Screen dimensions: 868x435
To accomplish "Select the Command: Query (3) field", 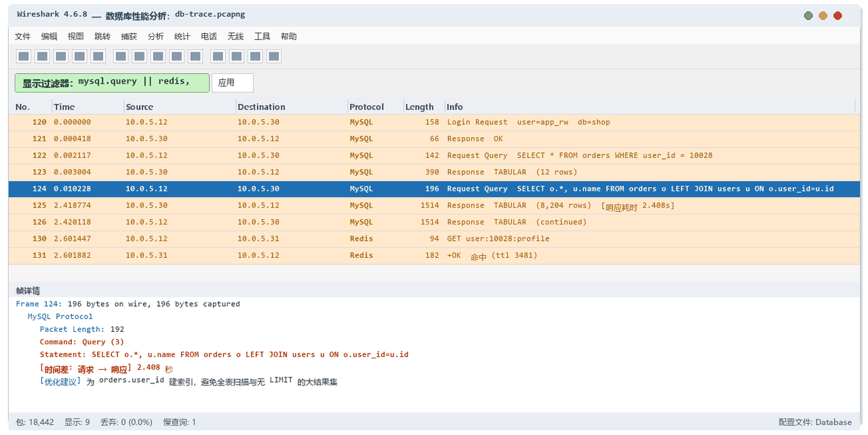I will click(x=82, y=342).
